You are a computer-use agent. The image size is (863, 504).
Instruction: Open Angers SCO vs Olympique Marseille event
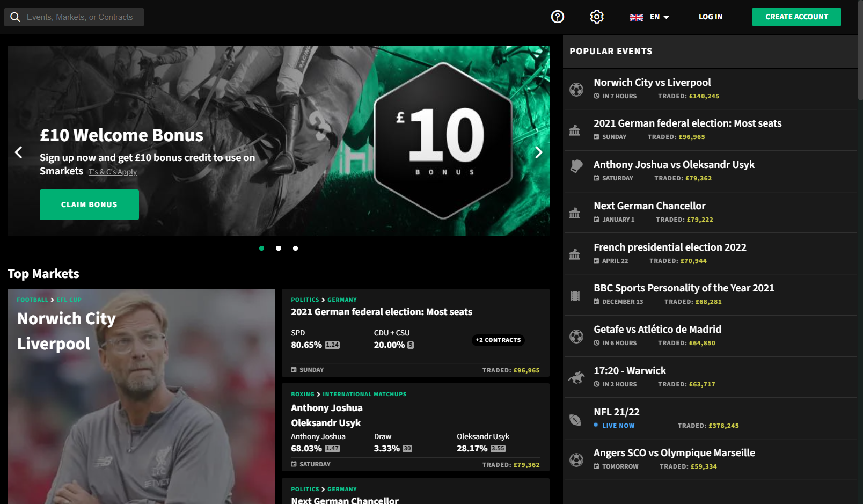pyautogui.click(x=710, y=459)
